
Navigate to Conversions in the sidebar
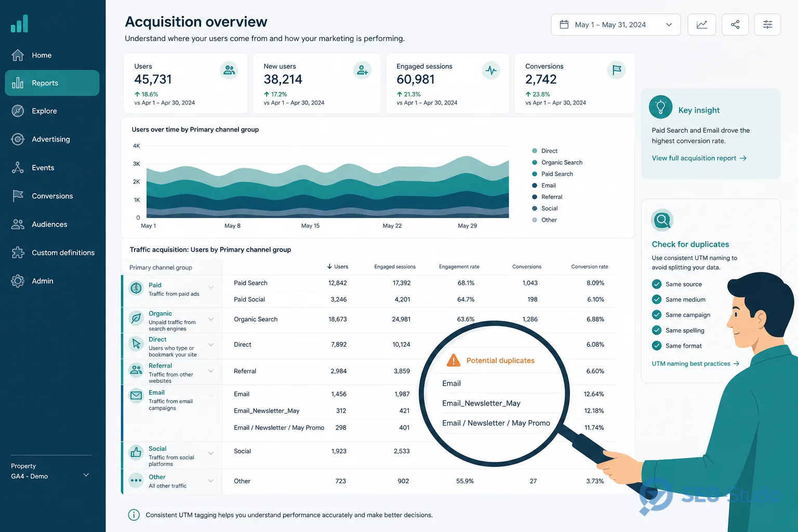click(52, 196)
